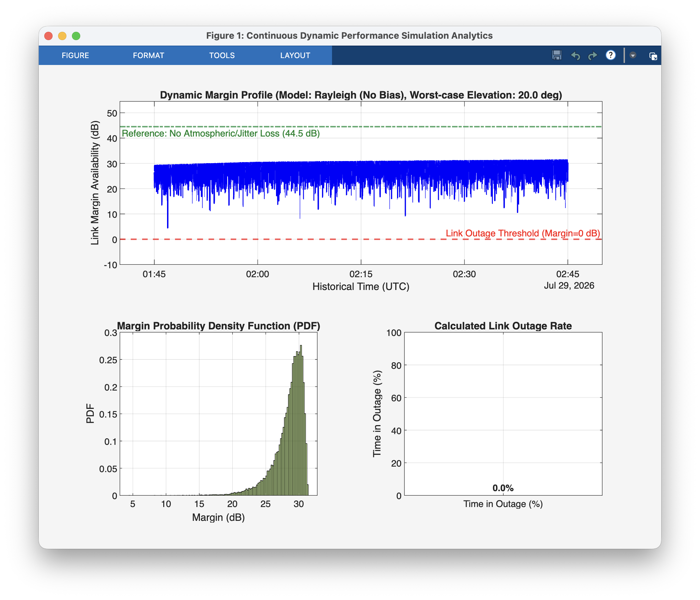
Task: Click the Historical Time (UTC) axis label
Action: [361, 287]
